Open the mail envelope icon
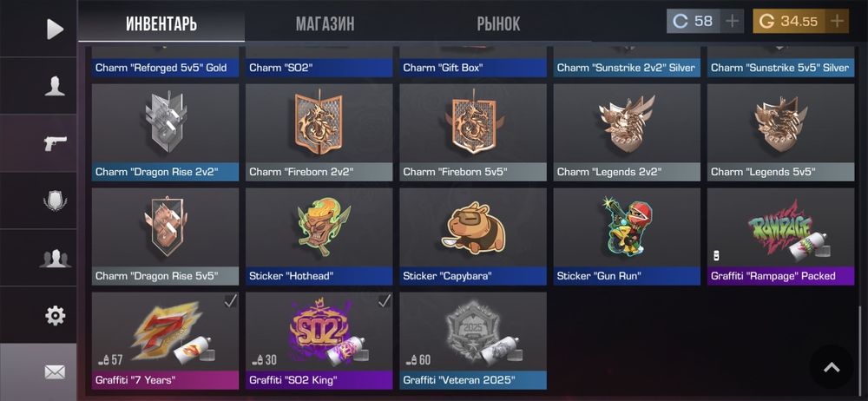Screen dimensions: 868x401 [x=55, y=372]
